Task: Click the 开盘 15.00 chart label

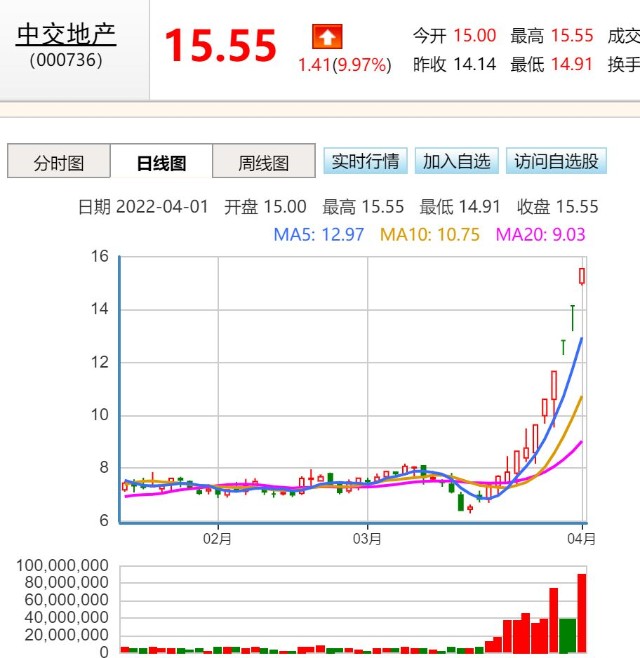Action: (x=265, y=207)
